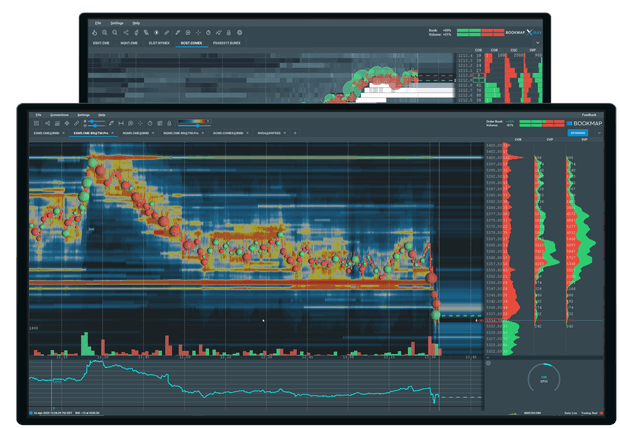Click the round settings icon at the back toolbar's end
Viewport: 620px width, 428px height.
[240, 33]
